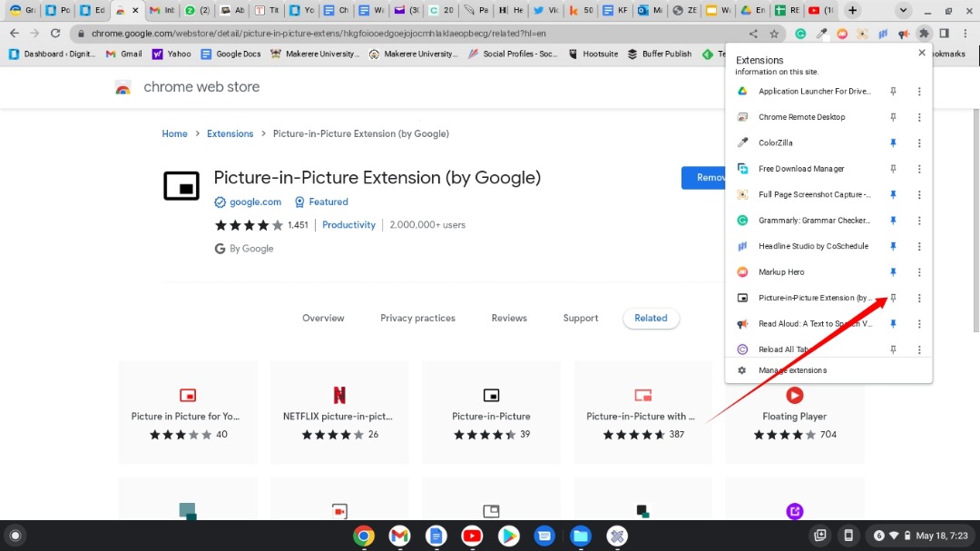980x551 pixels.
Task: Open the tab search dropdown arrow
Action: pyautogui.click(x=903, y=10)
